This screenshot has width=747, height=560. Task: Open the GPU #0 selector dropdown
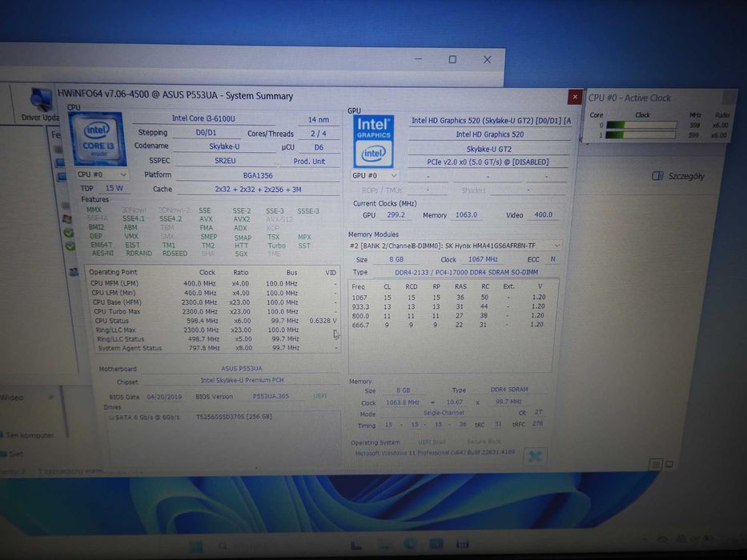coord(375,176)
